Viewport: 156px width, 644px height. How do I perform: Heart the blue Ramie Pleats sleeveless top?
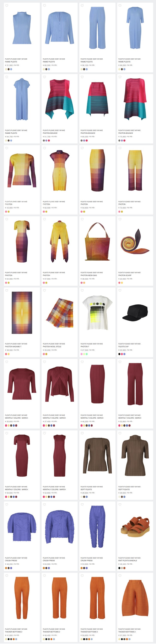point(6,6)
